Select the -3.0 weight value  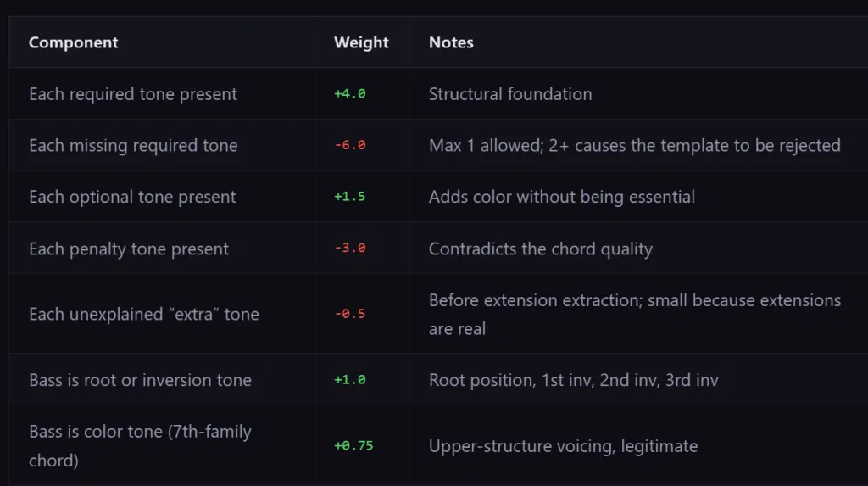coord(350,249)
